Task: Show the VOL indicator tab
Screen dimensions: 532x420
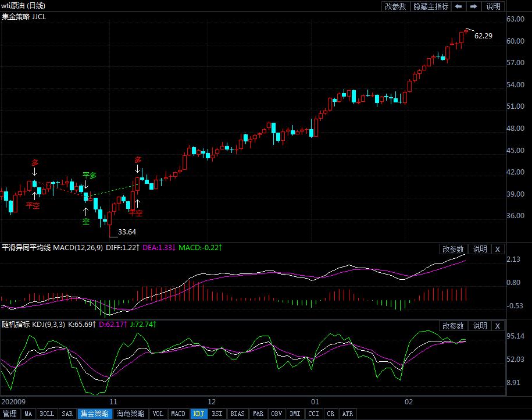Action: point(158,414)
